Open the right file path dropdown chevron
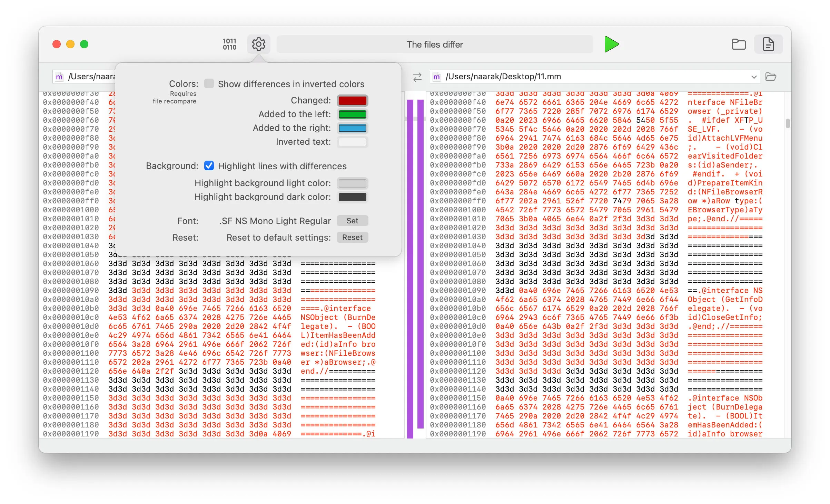 [x=754, y=77]
